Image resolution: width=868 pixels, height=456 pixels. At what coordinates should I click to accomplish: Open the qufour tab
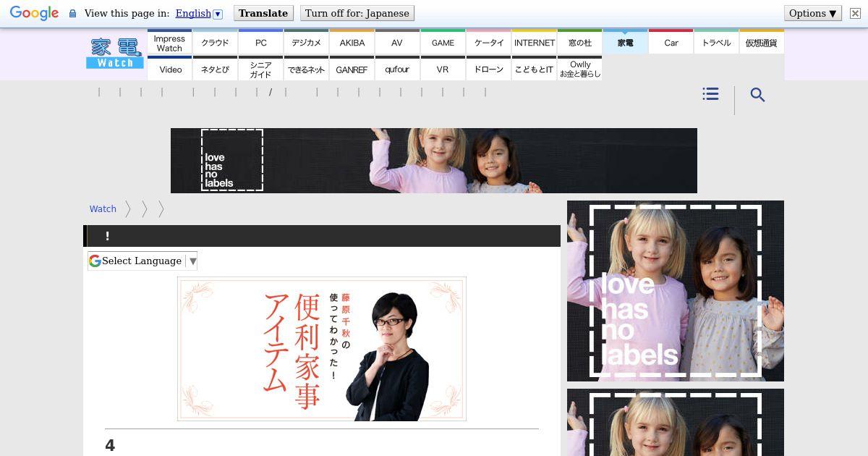pyautogui.click(x=397, y=69)
